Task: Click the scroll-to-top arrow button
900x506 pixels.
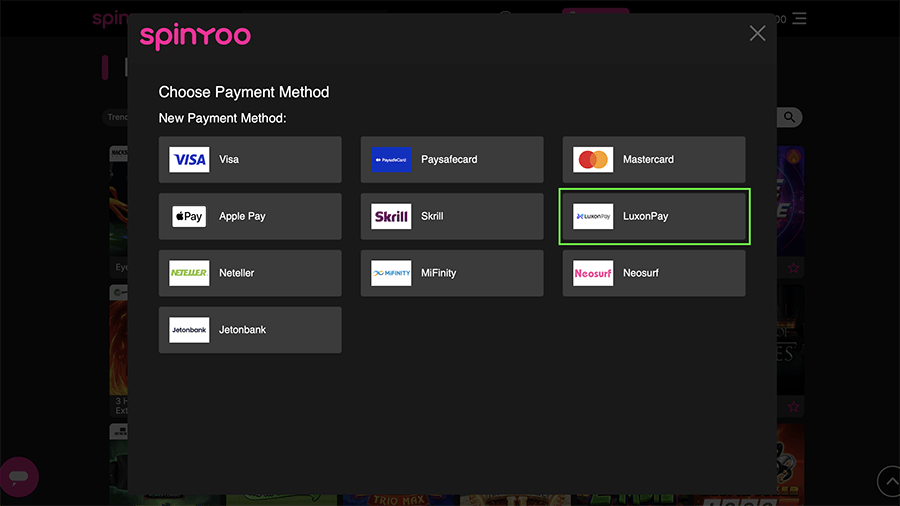Action: click(889, 481)
